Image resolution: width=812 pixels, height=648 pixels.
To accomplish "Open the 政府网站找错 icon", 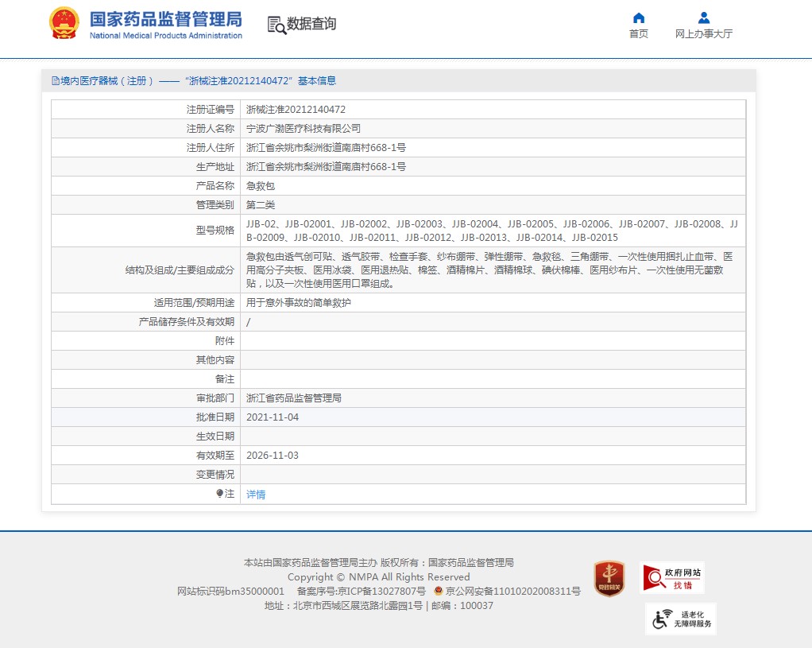I will pos(671,578).
